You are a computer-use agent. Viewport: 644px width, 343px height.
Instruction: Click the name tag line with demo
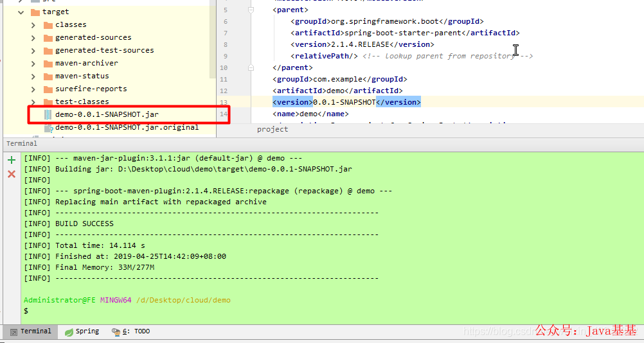310,114
